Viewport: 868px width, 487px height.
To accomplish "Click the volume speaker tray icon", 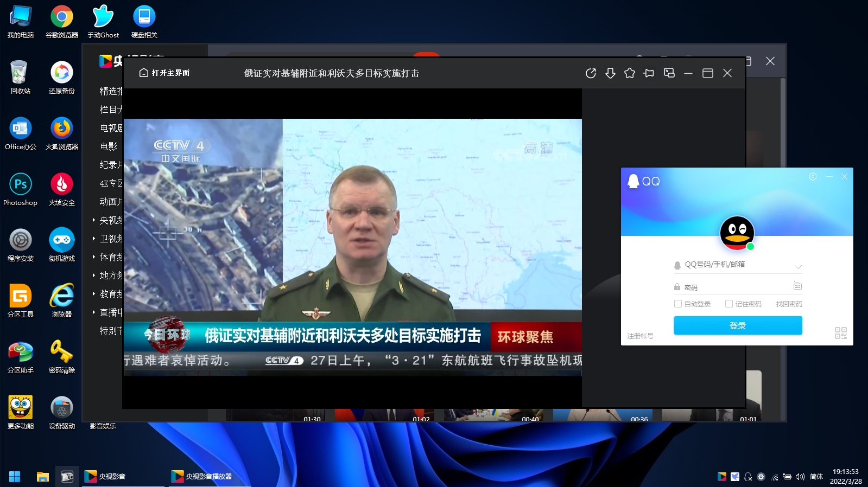I will pos(800,477).
